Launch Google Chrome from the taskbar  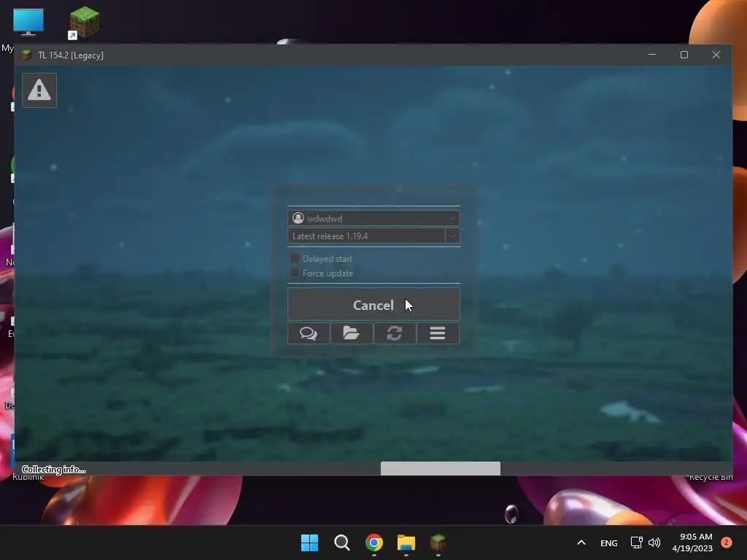click(x=374, y=542)
